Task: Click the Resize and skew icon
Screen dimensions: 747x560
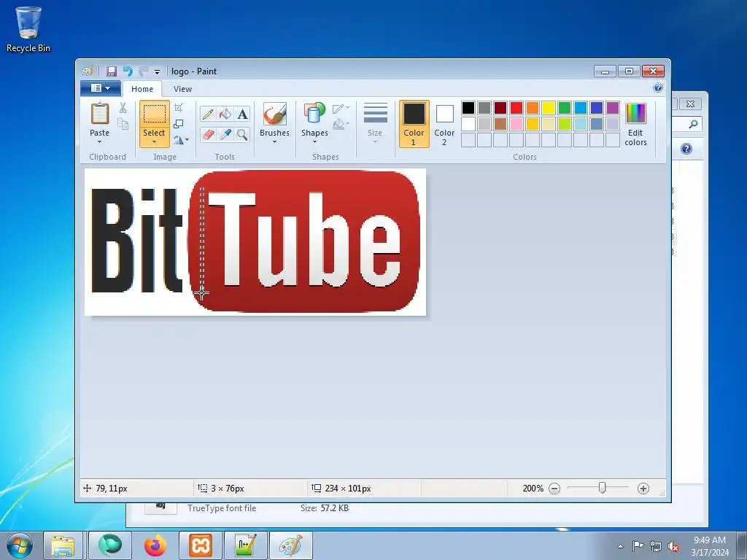Action: (x=179, y=124)
